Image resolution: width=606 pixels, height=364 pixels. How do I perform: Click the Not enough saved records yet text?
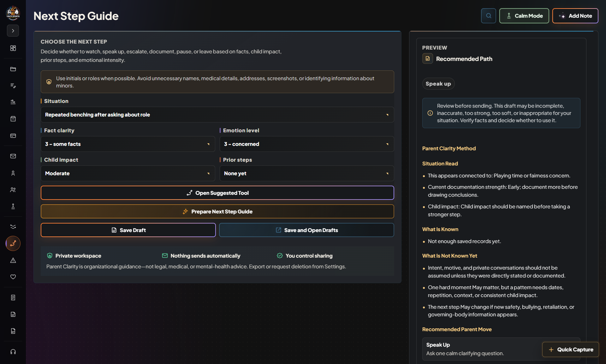(x=464, y=241)
